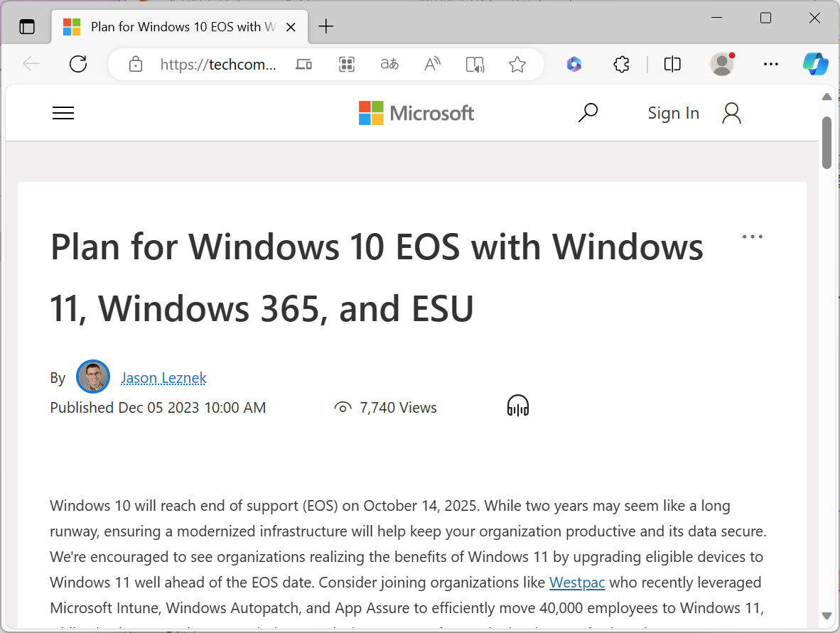
Task: Open the Westpac link
Action: tap(577, 582)
